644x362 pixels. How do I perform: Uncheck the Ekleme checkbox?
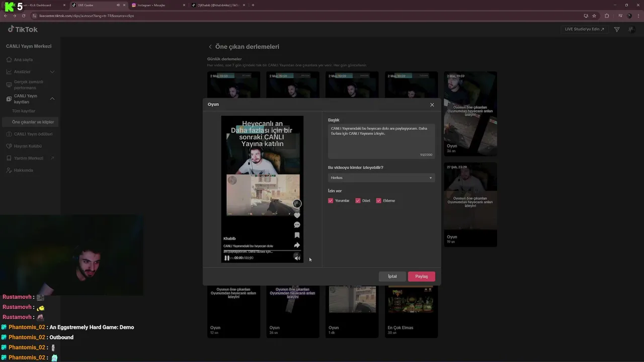pos(378,201)
